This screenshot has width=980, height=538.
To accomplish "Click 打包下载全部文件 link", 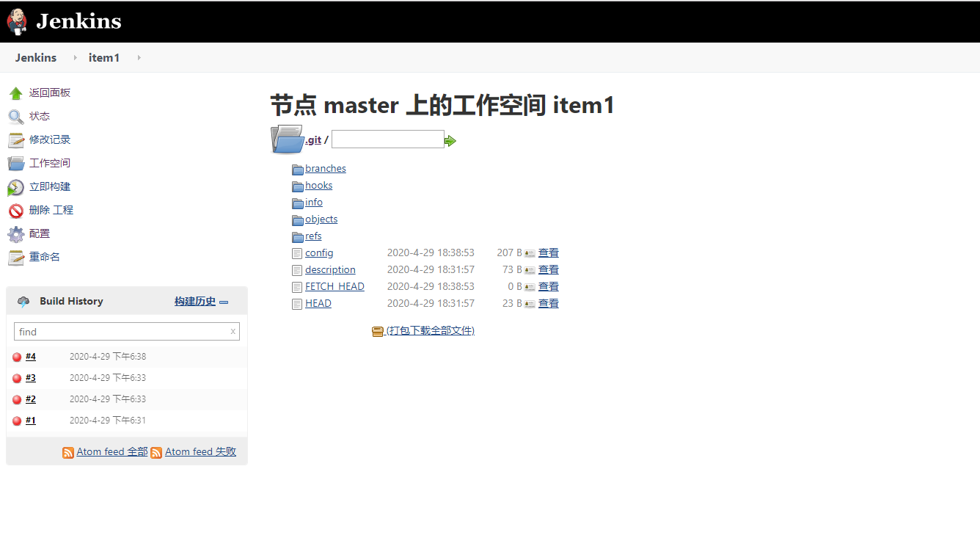I will 431,331.
